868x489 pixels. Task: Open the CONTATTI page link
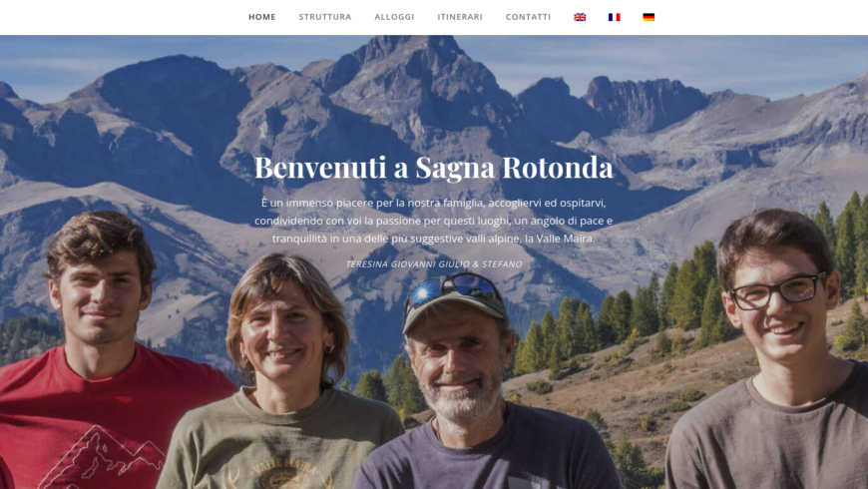[x=528, y=17]
